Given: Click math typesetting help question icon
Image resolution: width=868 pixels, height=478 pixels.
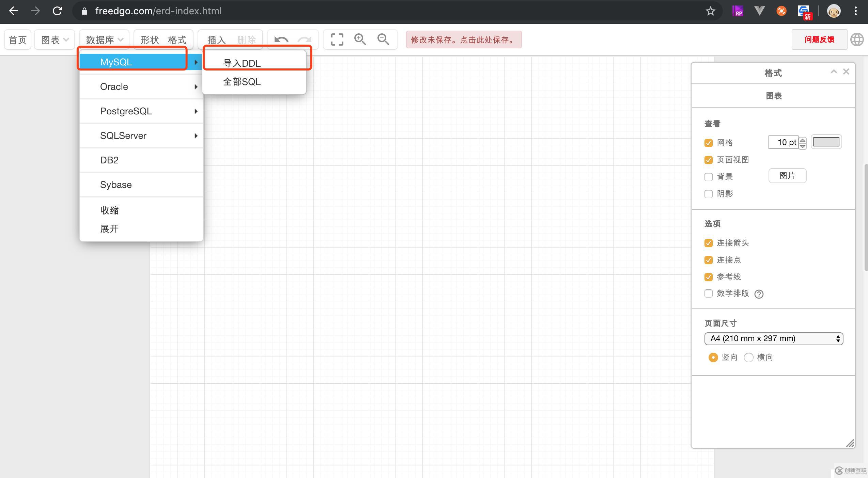Looking at the screenshot, I should [x=759, y=294].
